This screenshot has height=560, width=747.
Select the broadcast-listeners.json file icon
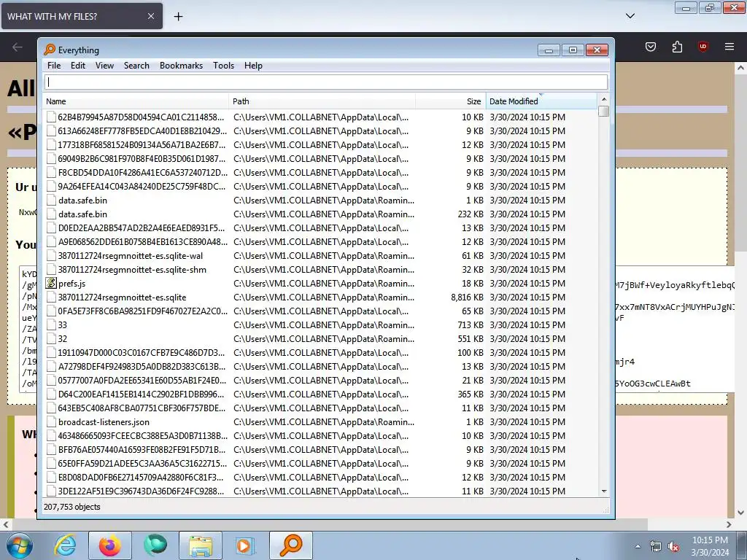pyautogui.click(x=51, y=422)
